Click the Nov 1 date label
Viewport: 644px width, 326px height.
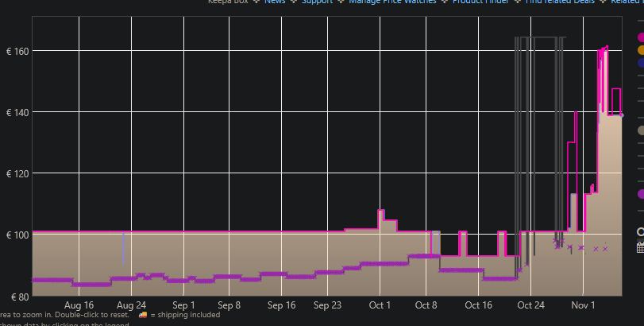[x=583, y=305]
